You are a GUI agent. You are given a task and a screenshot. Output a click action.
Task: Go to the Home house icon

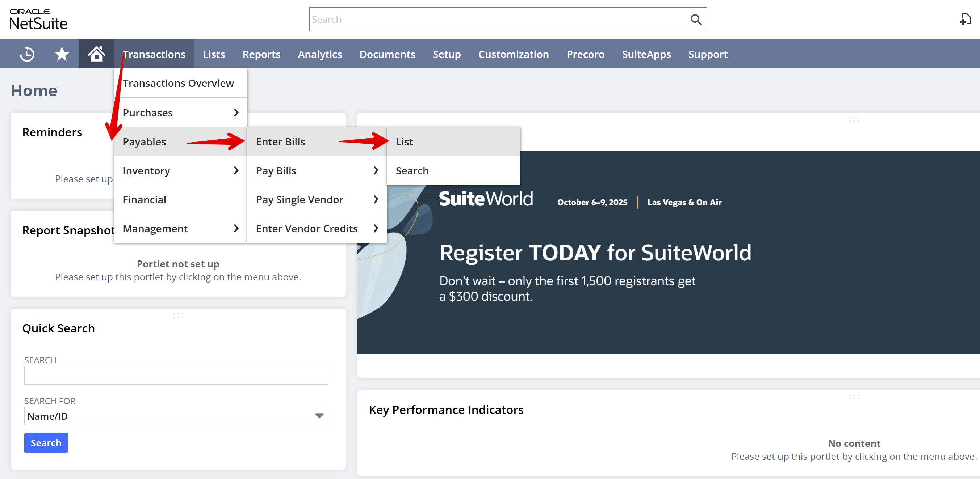pyautogui.click(x=96, y=54)
